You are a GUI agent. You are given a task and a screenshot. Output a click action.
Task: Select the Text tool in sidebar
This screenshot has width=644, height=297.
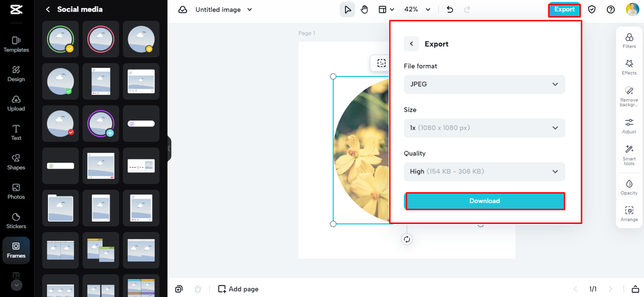16,132
